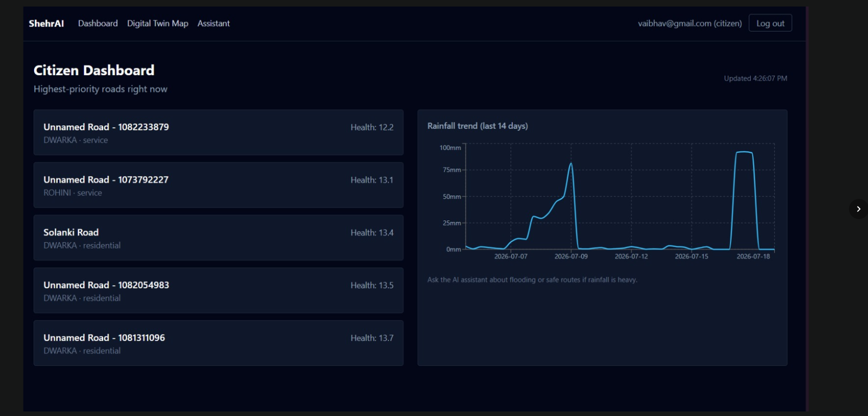
Task: Select Unnamed Road - 1082054983 card
Action: pyautogui.click(x=219, y=291)
